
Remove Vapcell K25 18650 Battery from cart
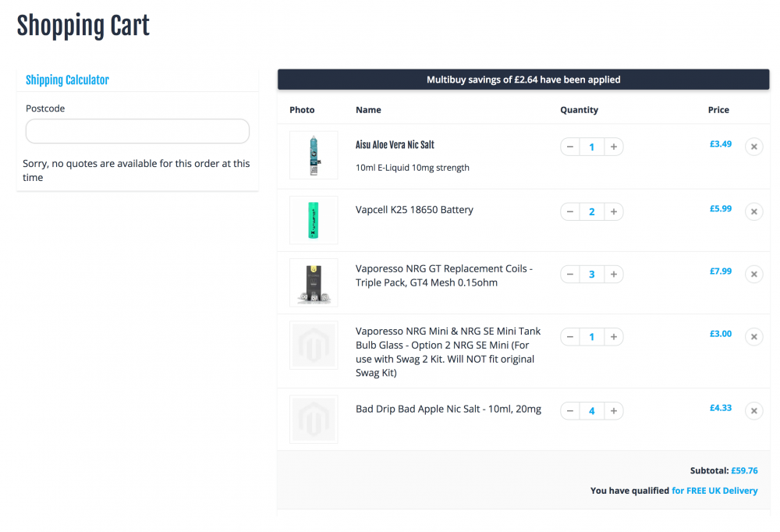click(x=754, y=211)
